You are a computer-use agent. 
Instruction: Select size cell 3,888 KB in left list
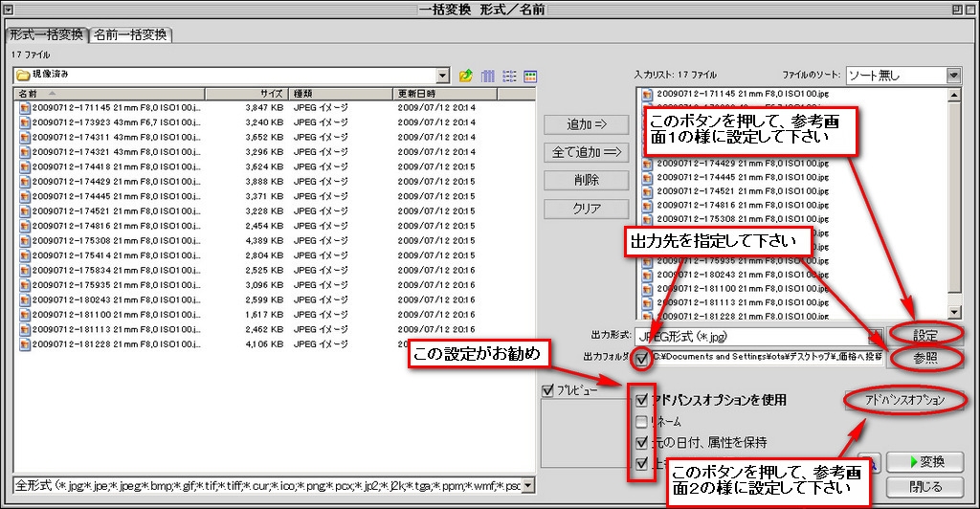pos(264,182)
